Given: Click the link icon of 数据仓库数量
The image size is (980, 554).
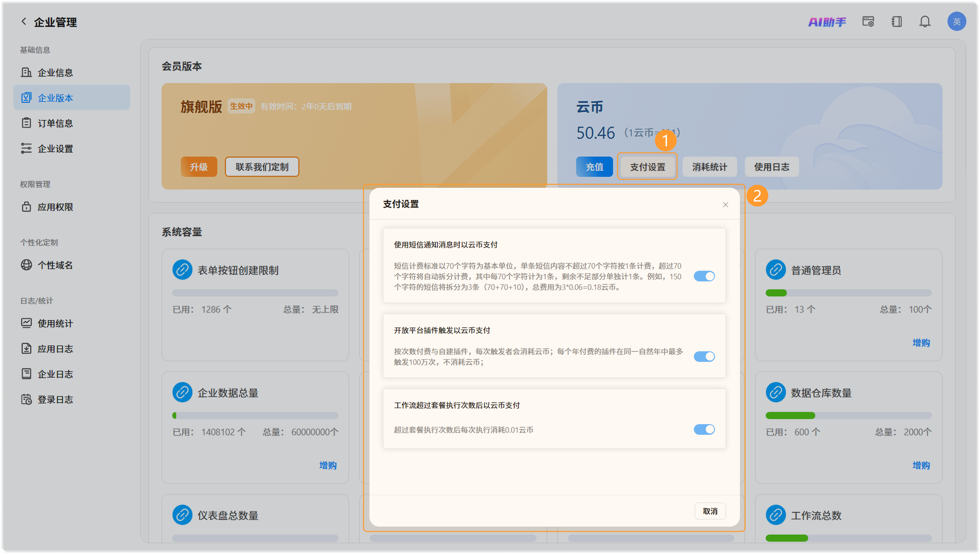Looking at the screenshot, I should coord(776,392).
